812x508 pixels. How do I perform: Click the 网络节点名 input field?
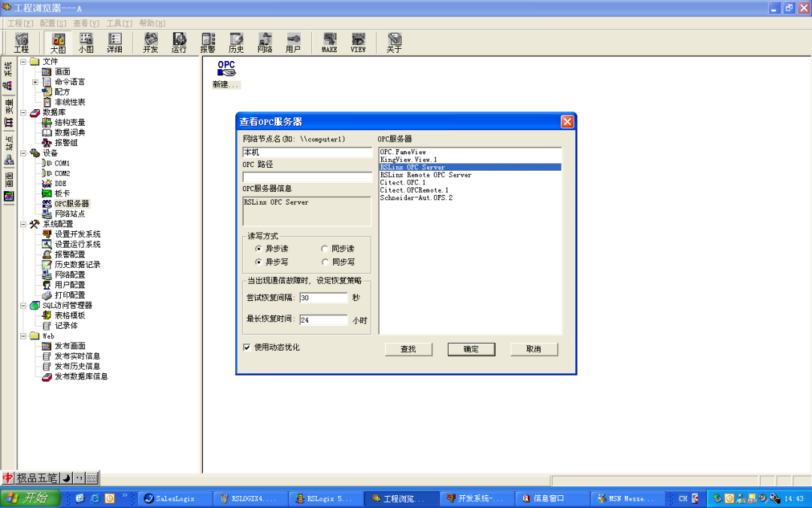[x=307, y=152]
